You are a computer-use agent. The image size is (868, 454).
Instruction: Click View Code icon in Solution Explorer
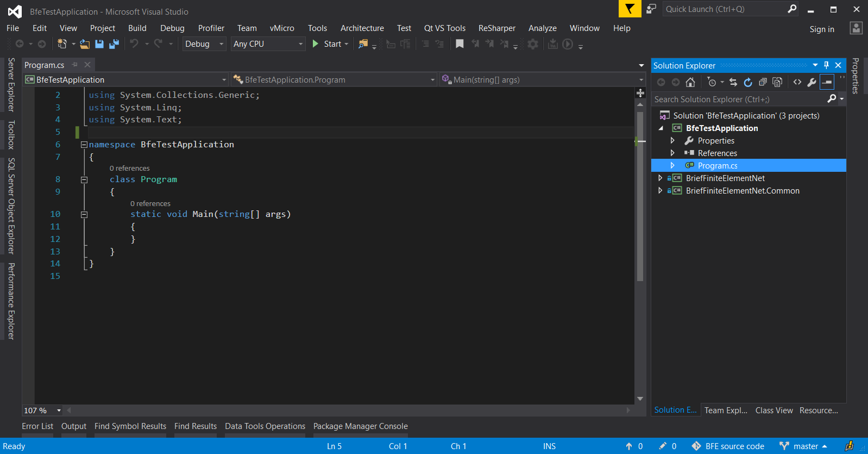click(x=797, y=82)
